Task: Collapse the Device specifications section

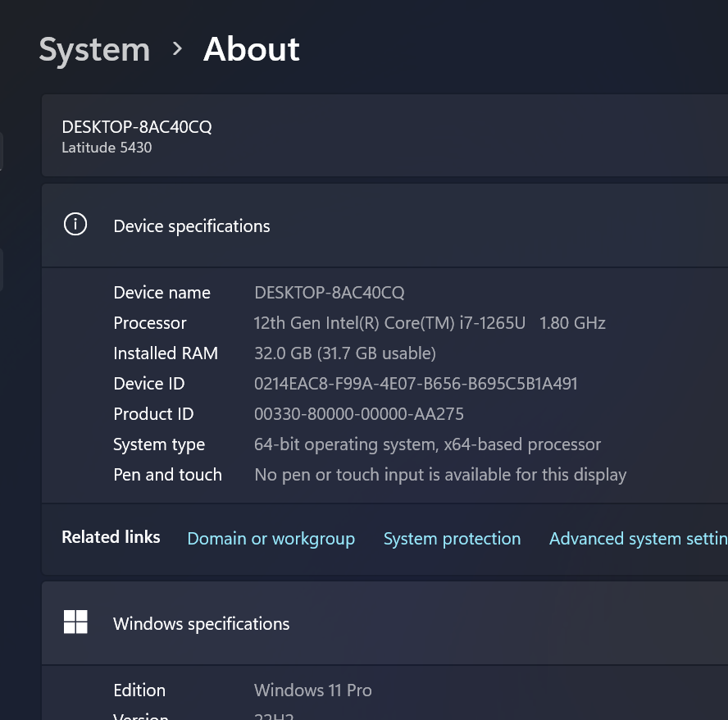Action: [x=384, y=226]
